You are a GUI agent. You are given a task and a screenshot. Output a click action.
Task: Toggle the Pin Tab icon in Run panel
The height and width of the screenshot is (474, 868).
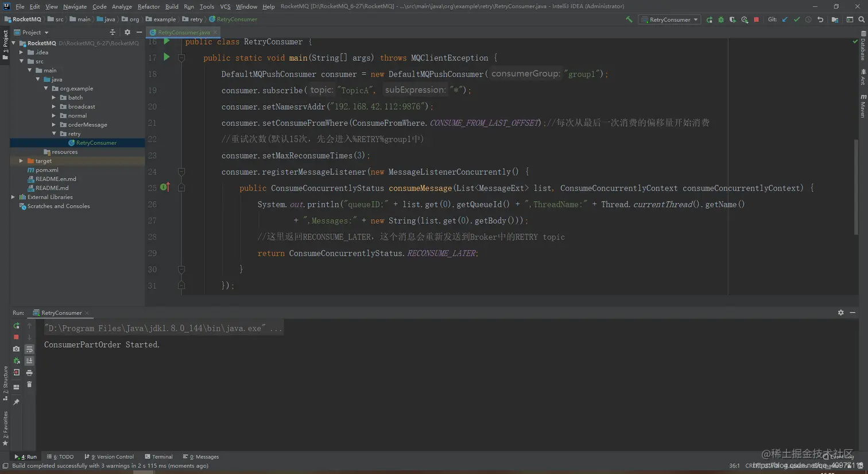click(16, 402)
